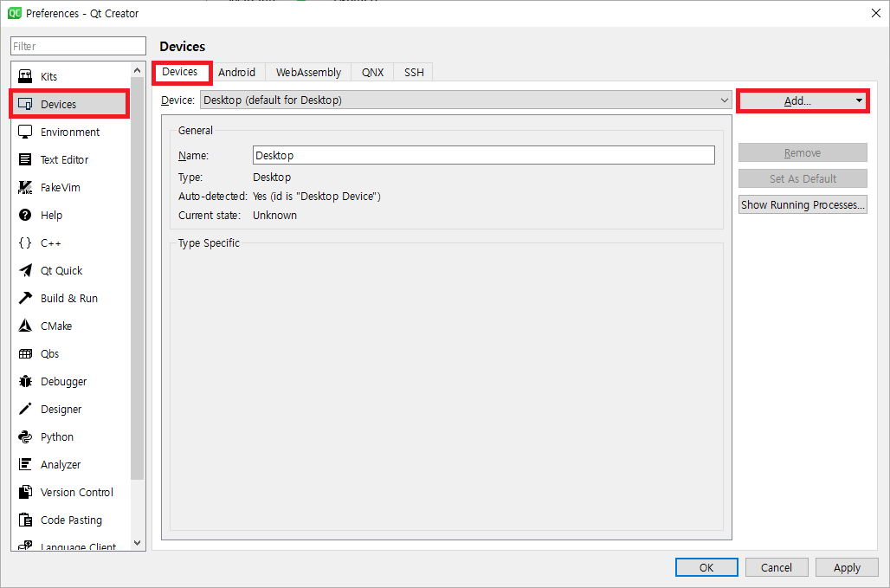Open the C++ braces icon
The image size is (890, 588).
tap(26, 243)
